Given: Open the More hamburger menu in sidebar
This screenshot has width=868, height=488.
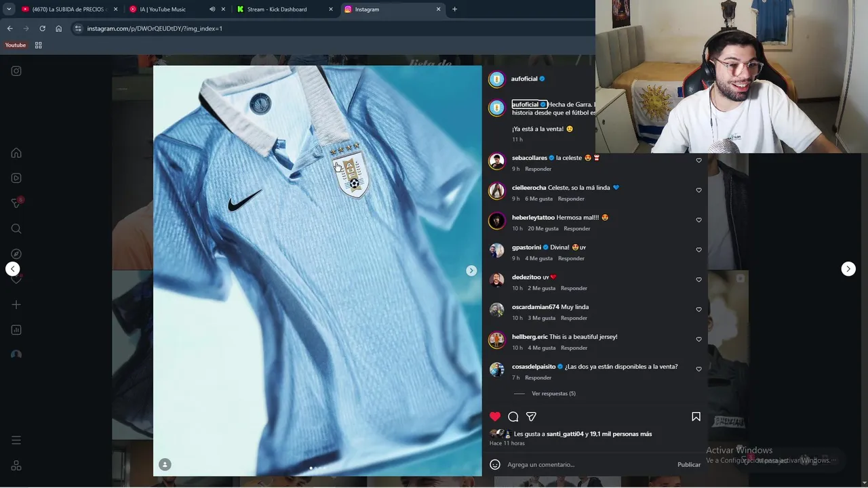Looking at the screenshot, I should point(16,441).
